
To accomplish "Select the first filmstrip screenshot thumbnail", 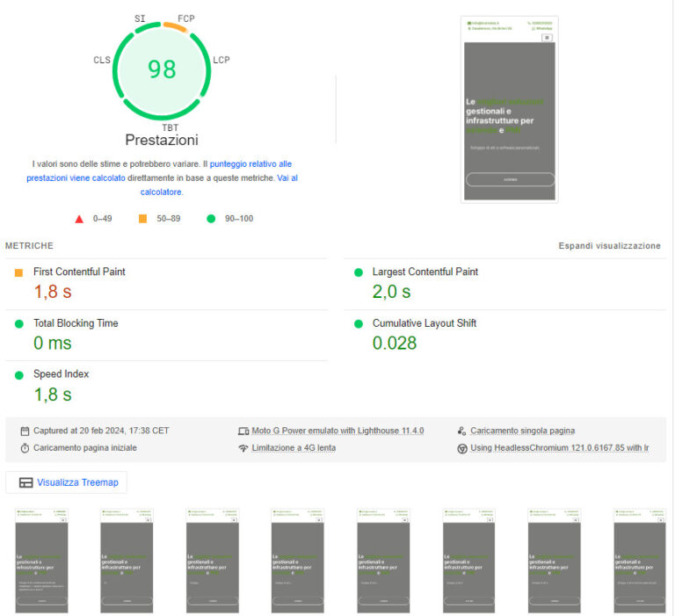I will pyautogui.click(x=42, y=561).
